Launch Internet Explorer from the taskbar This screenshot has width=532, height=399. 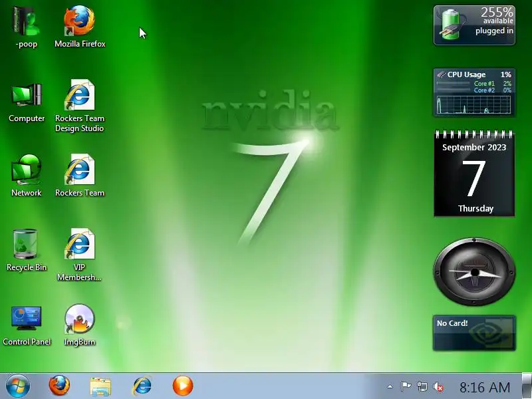pos(142,386)
